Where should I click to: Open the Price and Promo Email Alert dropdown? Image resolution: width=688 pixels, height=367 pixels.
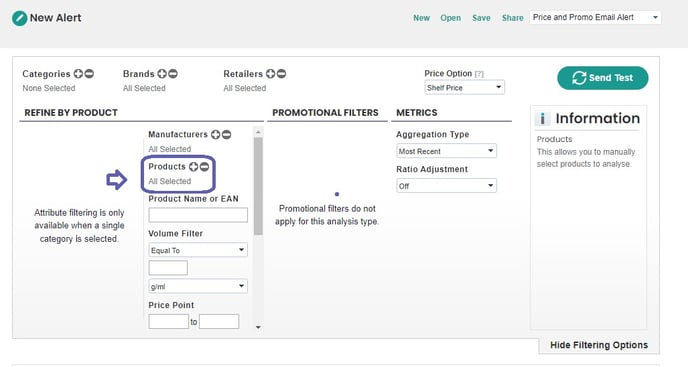coord(595,18)
